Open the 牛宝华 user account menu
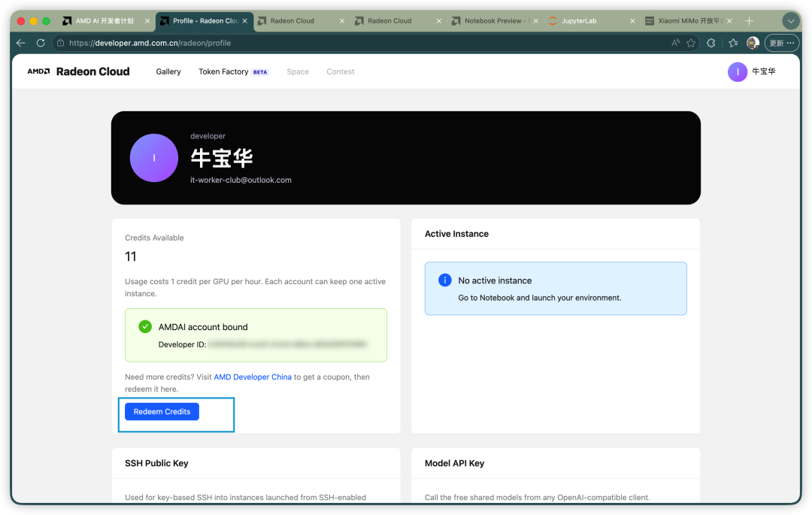Image resolution: width=812 pixels, height=515 pixels. pyautogui.click(x=751, y=72)
